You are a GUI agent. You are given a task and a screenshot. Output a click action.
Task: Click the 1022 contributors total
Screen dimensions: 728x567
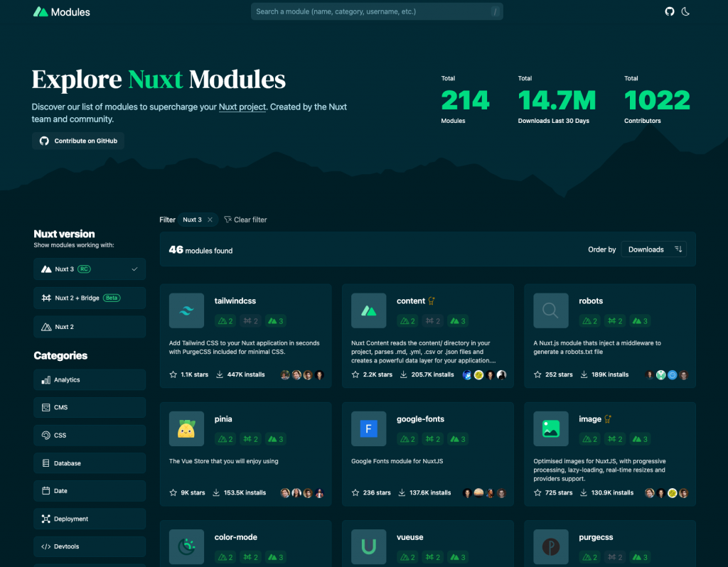click(x=657, y=100)
